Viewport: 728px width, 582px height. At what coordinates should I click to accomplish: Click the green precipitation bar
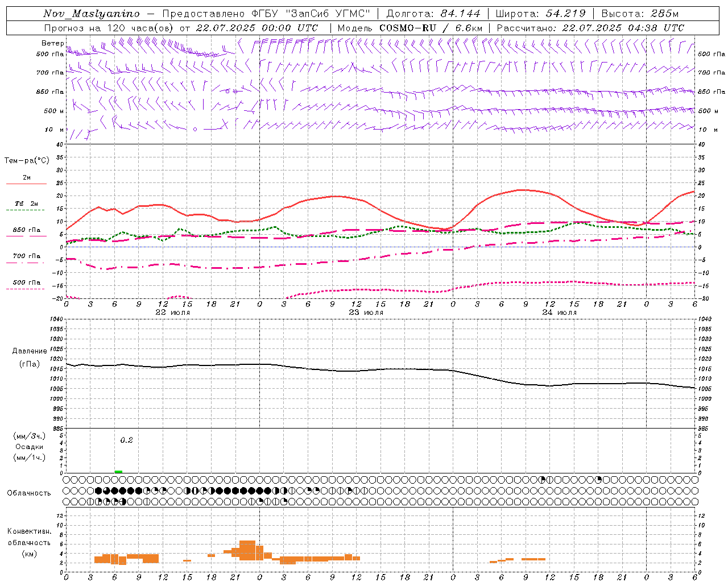click(x=118, y=471)
